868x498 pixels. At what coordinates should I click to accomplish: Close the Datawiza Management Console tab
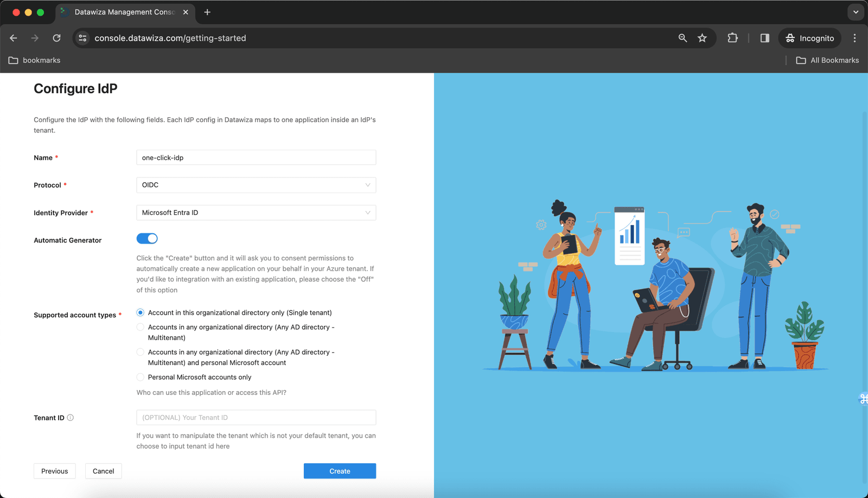(186, 12)
